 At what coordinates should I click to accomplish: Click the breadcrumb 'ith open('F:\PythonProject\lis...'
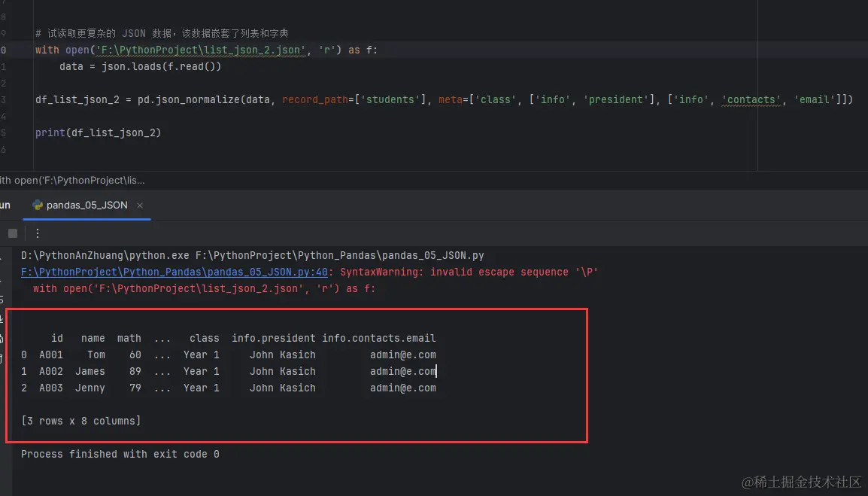(x=72, y=180)
